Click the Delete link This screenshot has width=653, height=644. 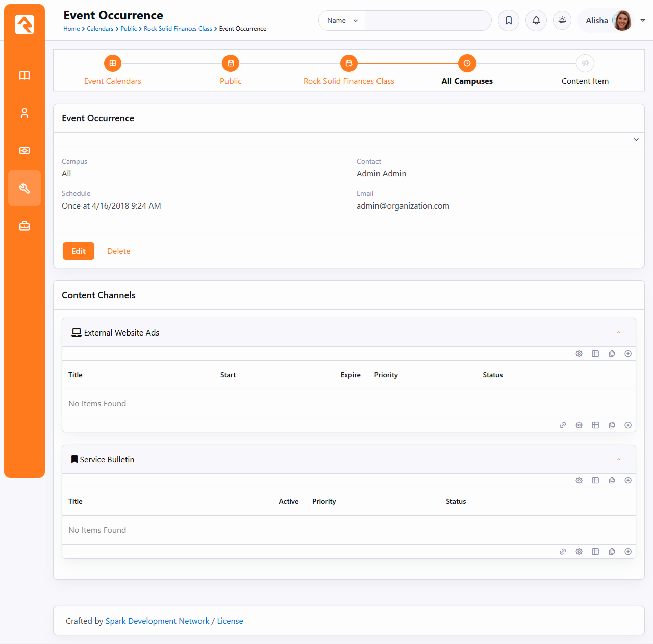pyautogui.click(x=118, y=251)
